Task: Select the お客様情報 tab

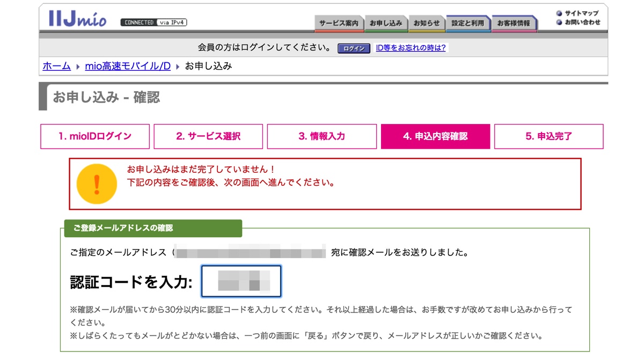Action: coord(514,24)
